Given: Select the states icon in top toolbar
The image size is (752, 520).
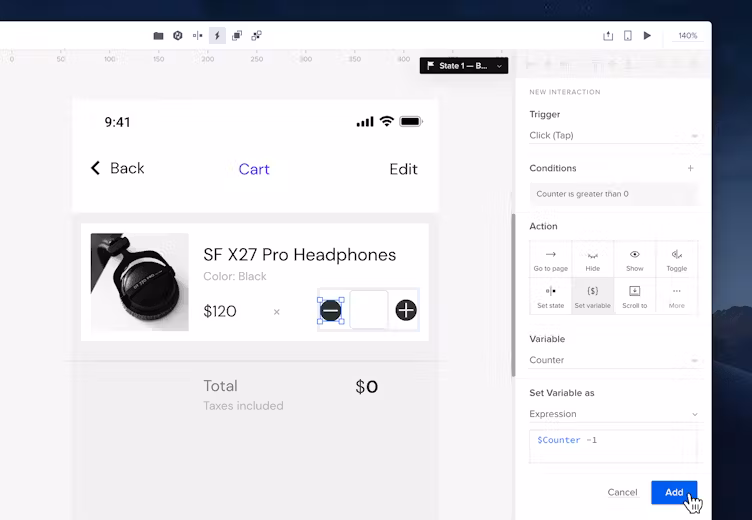Looking at the screenshot, I should [x=198, y=35].
